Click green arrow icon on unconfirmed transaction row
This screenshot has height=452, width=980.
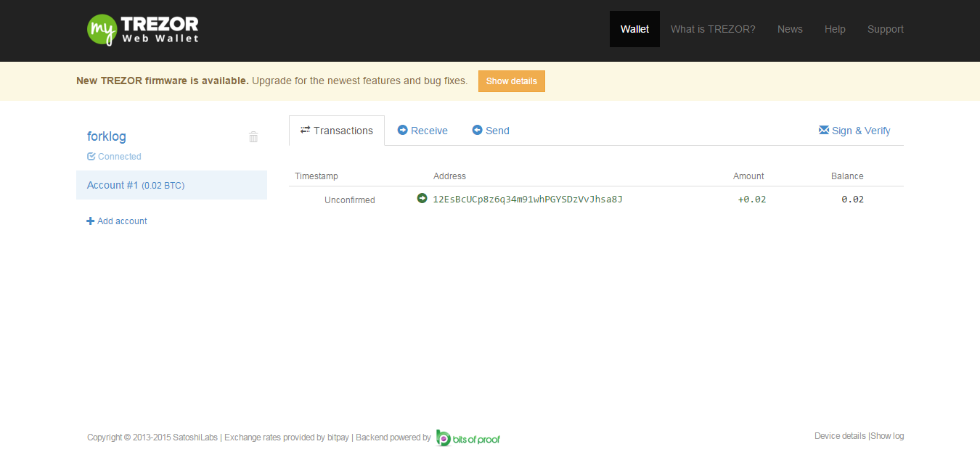422,198
